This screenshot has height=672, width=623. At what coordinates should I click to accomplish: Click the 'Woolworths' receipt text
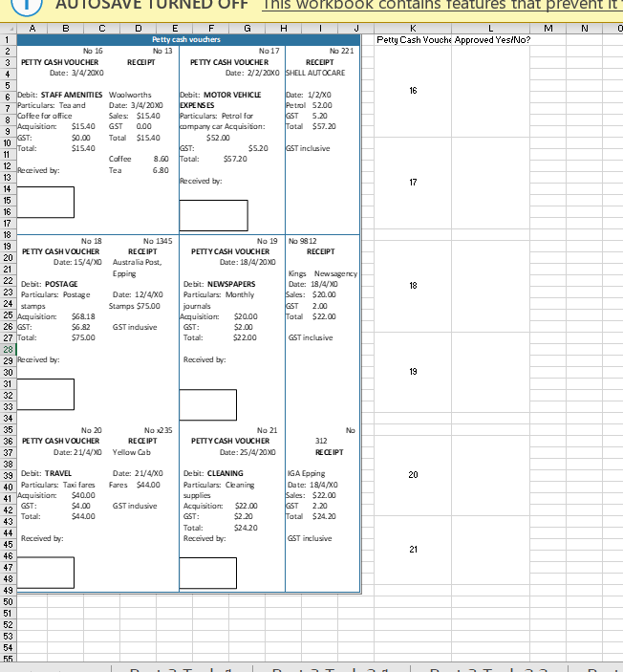(x=130, y=95)
